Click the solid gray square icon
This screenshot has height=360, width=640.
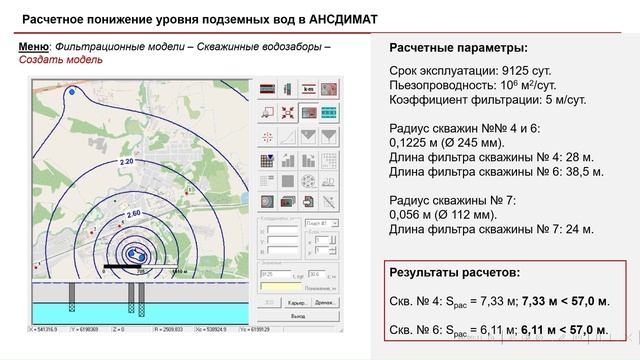point(288,181)
